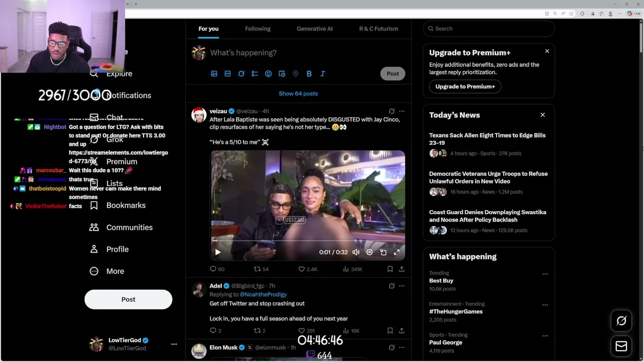The height and width of the screenshot is (362, 644).
Task: Switch to the For you tab
Action: pyautogui.click(x=208, y=29)
